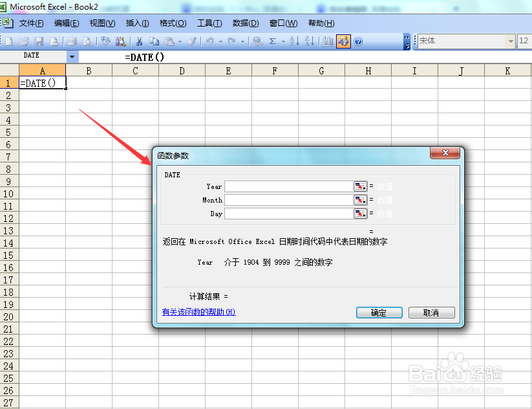Collapse dialog using Day range selector icon
The height and width of the screenshot is (409, 532).
click(x=360, y=214)
